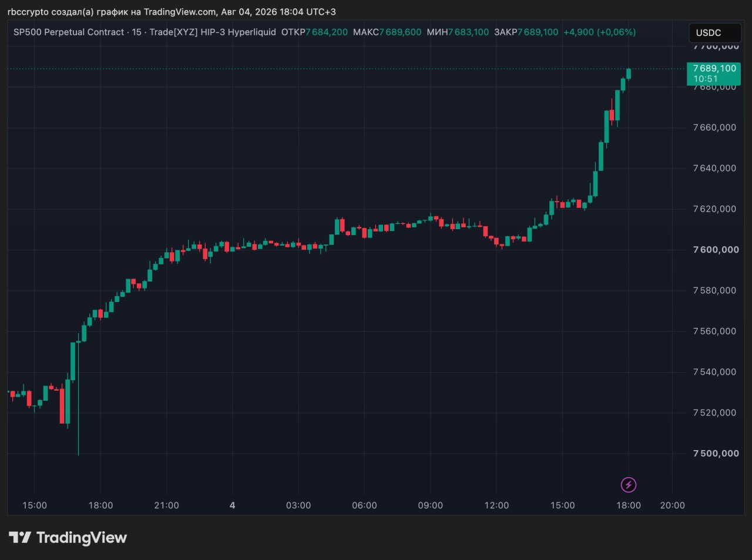Click the 7 500,000 price axis label
This screenshot has height=560, width=752.
716,454
